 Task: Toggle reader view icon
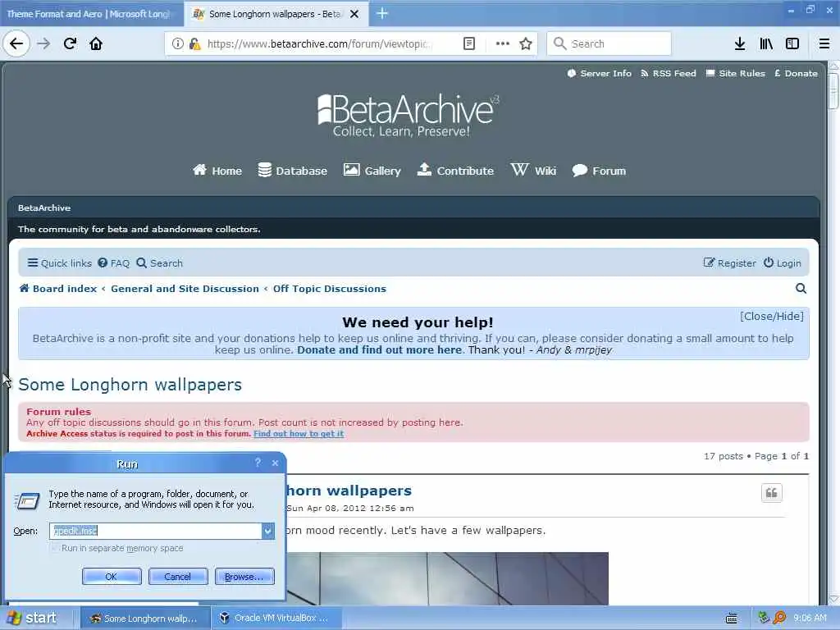coord(468,44)
